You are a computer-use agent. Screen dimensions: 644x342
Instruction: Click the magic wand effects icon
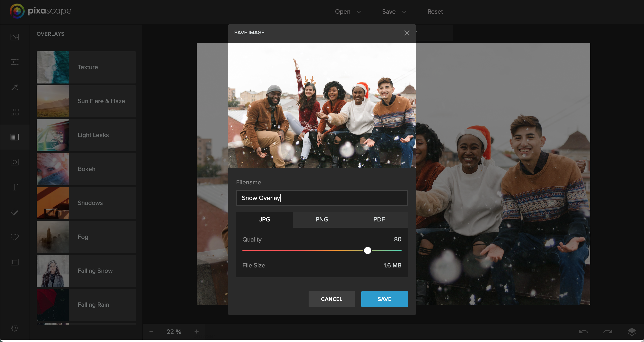[15, 87]
